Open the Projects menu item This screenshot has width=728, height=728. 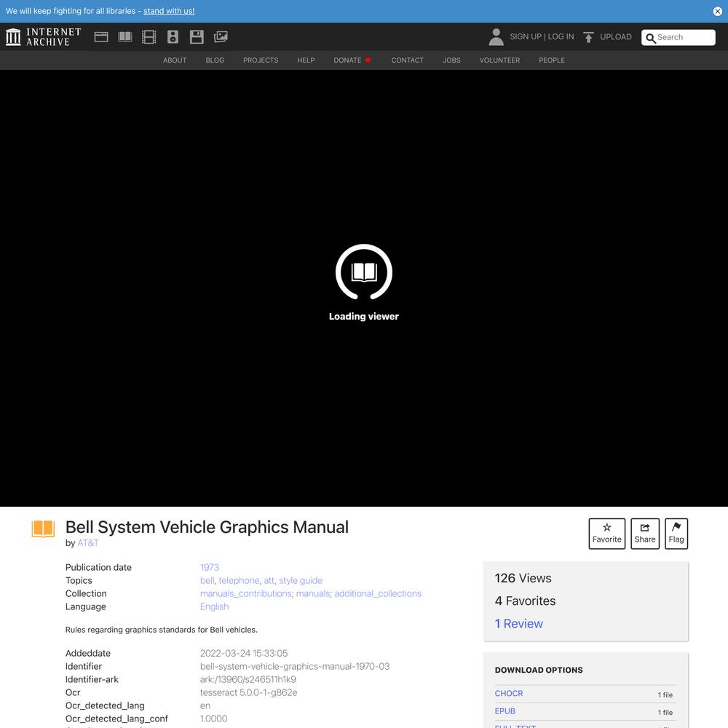[x=261, y=60]
